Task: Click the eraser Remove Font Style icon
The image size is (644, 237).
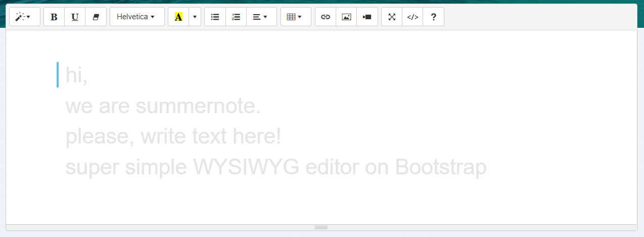Action: (96, 17)
